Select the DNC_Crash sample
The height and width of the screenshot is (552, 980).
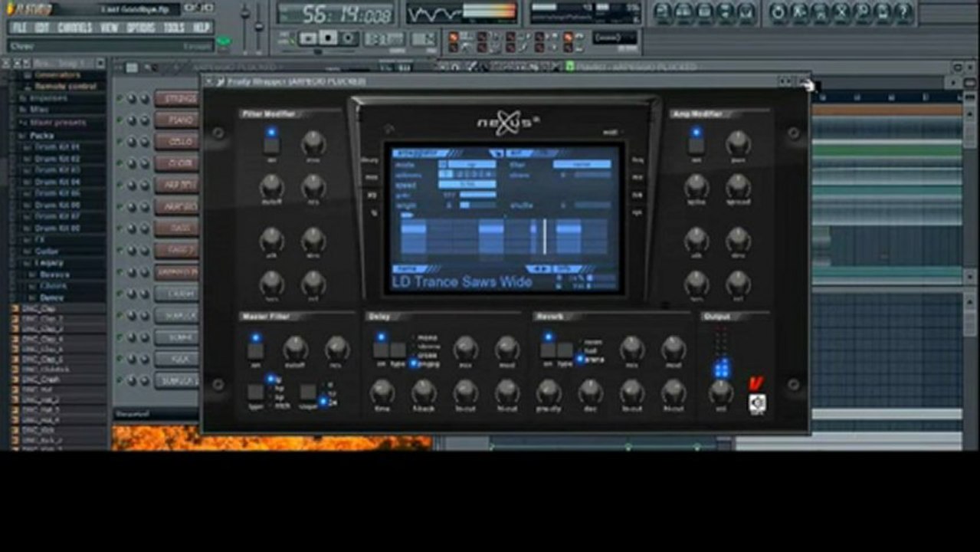click(x=41, y=379)
